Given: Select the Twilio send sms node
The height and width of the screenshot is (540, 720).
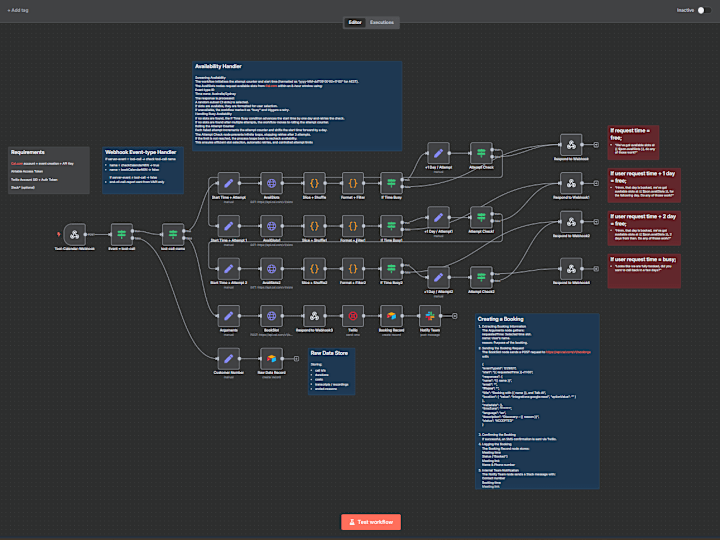Looking at the screenshot, I should tap(353, 316).
